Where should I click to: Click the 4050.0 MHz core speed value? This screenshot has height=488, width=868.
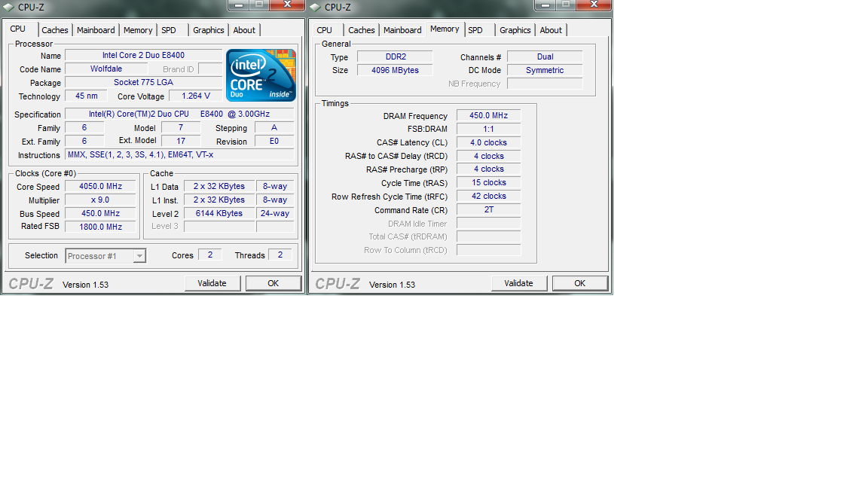(x=100, y=187)
